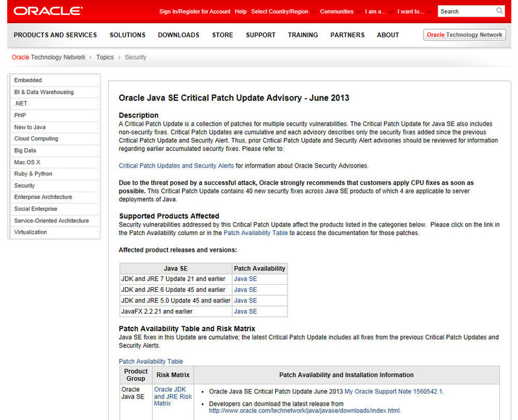Go to the Support navigation menu
518x420 pixels.
click(260, 35)
